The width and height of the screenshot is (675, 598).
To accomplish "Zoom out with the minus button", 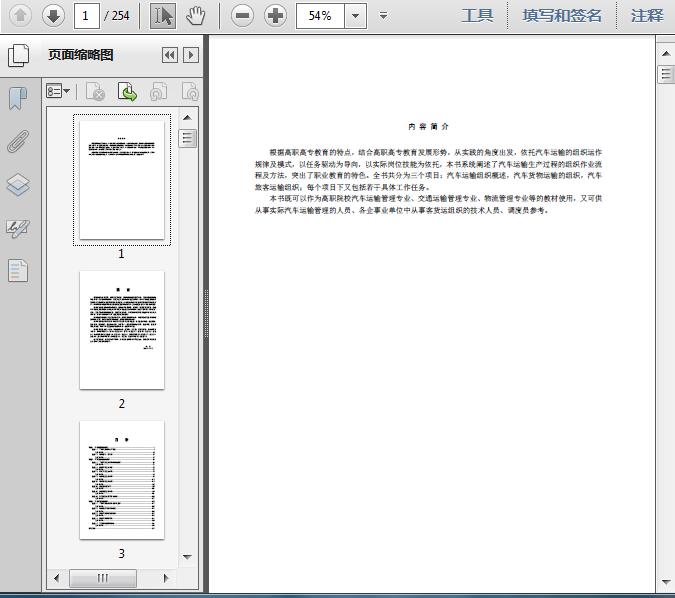I will [242, 16].
